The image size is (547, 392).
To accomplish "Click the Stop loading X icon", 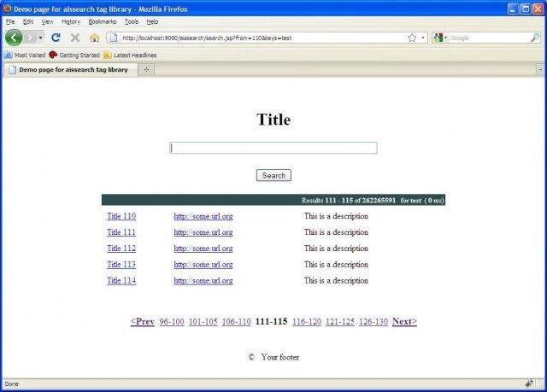I will point(75,38).
